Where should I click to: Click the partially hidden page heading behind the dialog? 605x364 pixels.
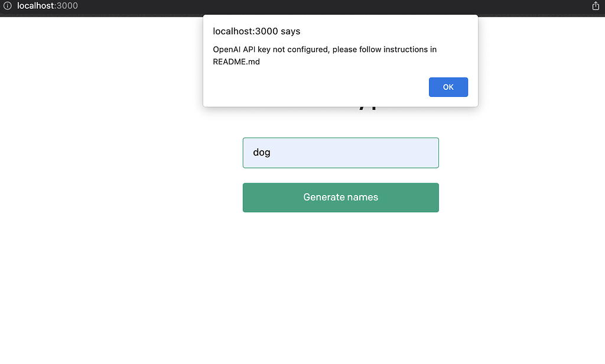(366, 106)
